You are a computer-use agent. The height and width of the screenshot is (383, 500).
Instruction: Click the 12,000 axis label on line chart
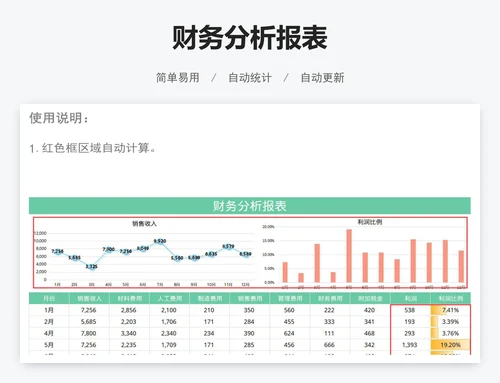point(40,233)
